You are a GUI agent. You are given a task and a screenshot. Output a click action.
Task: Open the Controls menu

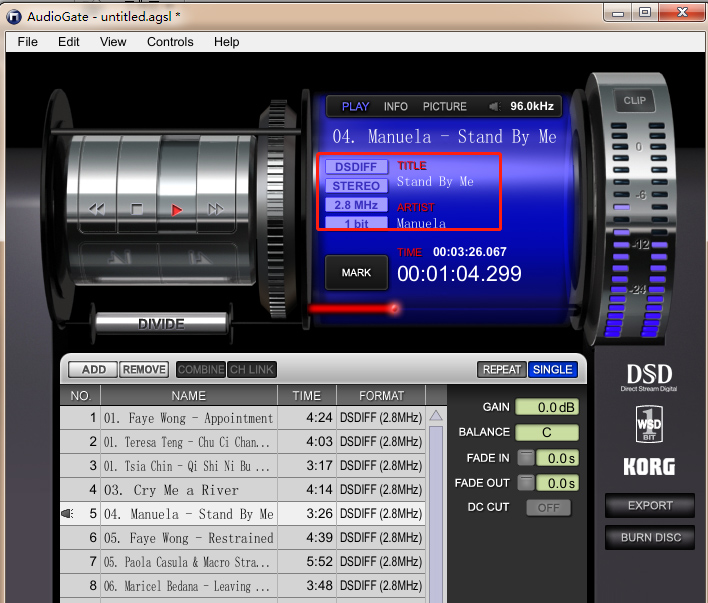tap(170, 42)
